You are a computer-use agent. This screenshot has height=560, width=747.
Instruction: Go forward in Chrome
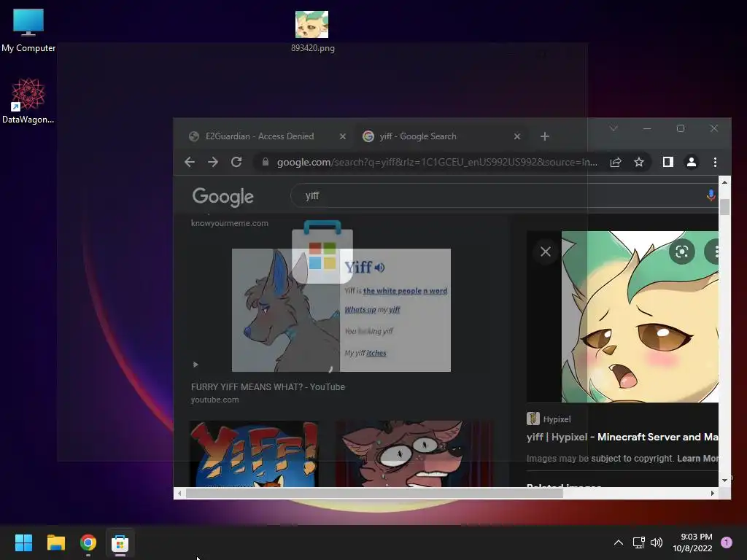(213, 163)
